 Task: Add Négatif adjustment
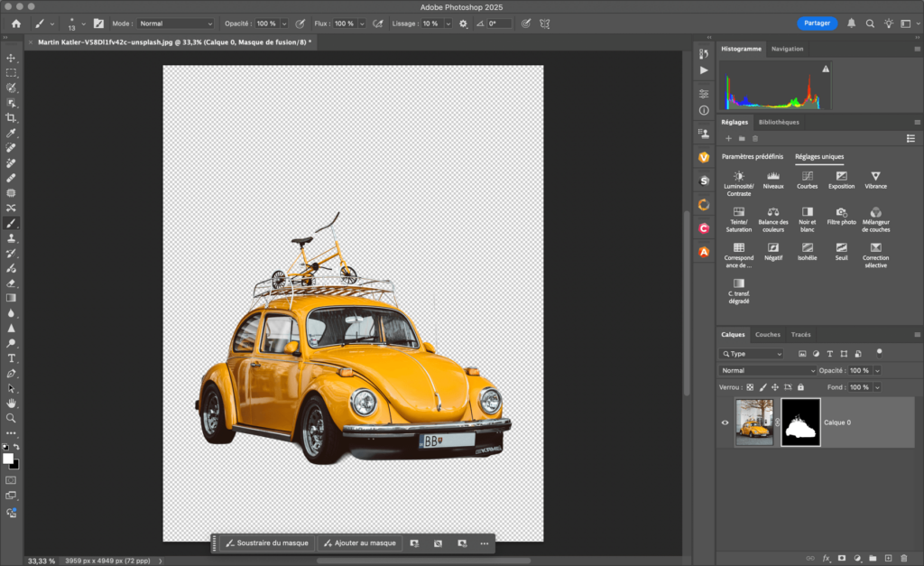point(773,251)
